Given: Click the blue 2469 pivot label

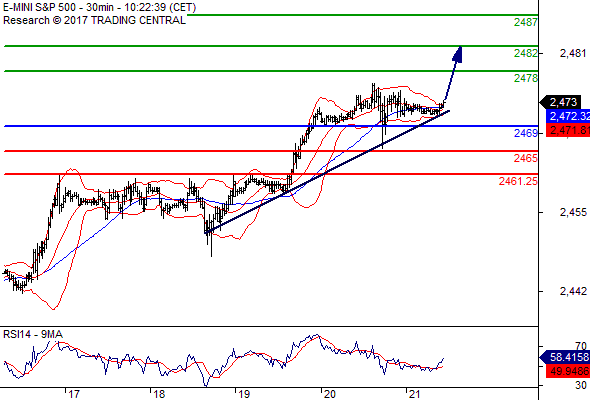Looking at the screenshot, I should tap(526, 133).
